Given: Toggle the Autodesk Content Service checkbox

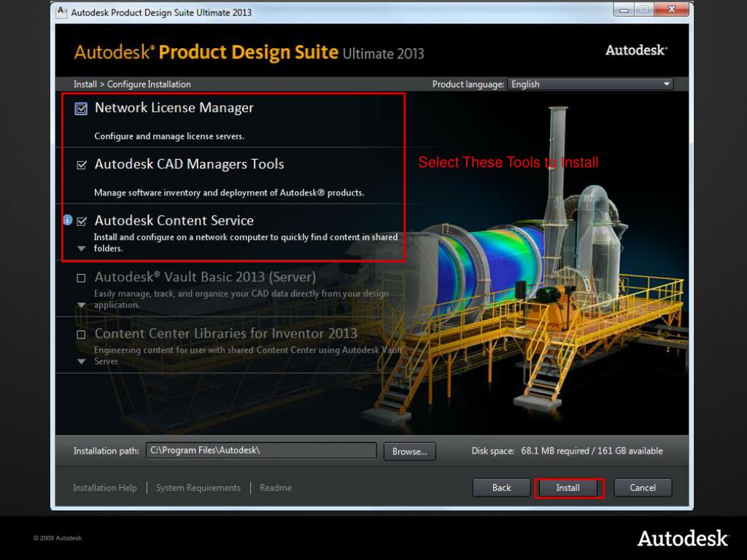Looking at the screenshot, I should tap(82, 222).
